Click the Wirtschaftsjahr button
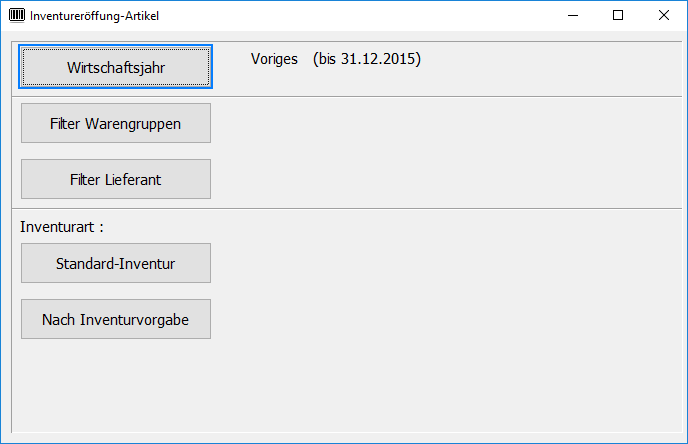 pos(116,68)
